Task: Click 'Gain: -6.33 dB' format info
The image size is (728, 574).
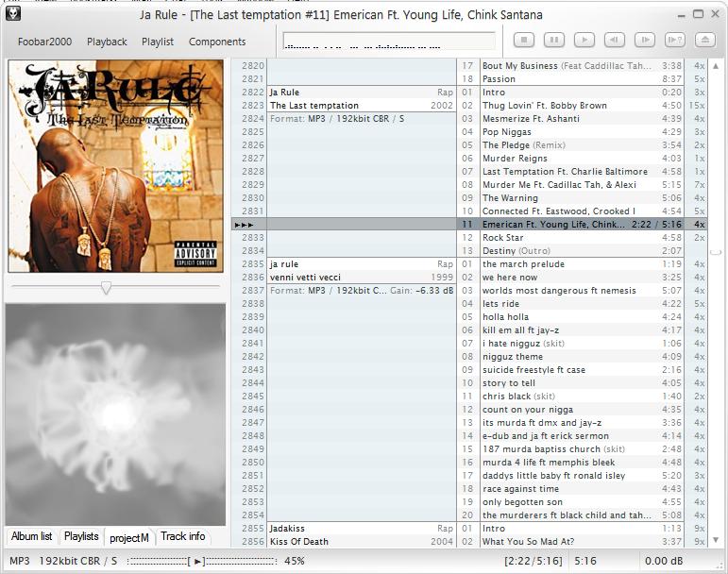Action: point(421,291)
